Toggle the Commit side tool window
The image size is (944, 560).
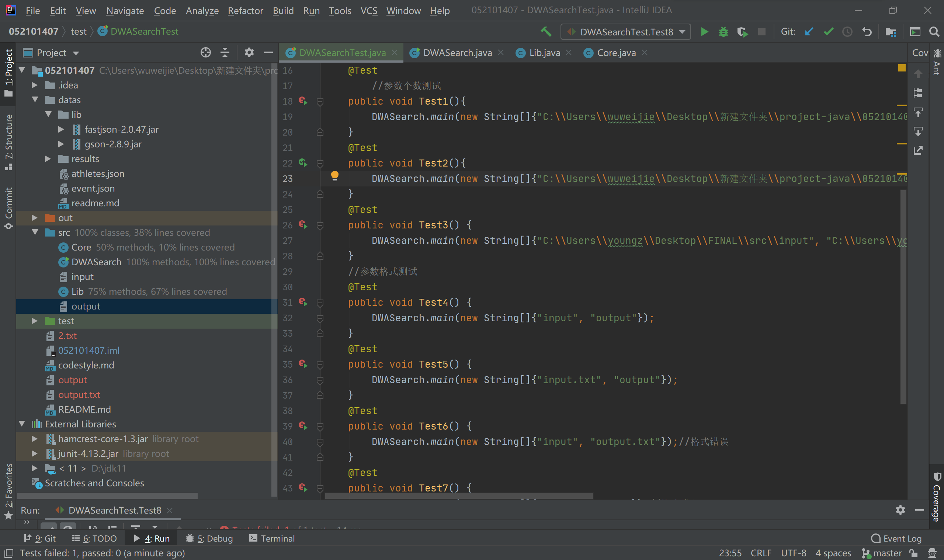coord(9,208)
